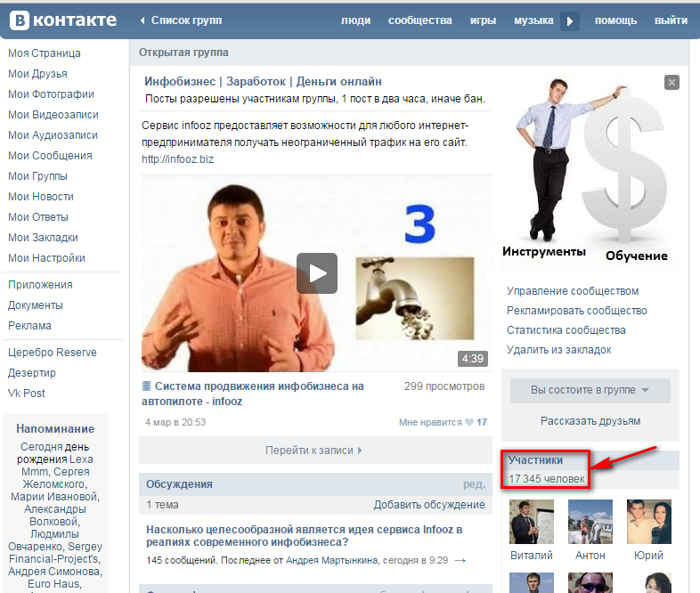700x593 pixels.
Task: Open Мои Аудиозаписи
Action: [53, 135]
